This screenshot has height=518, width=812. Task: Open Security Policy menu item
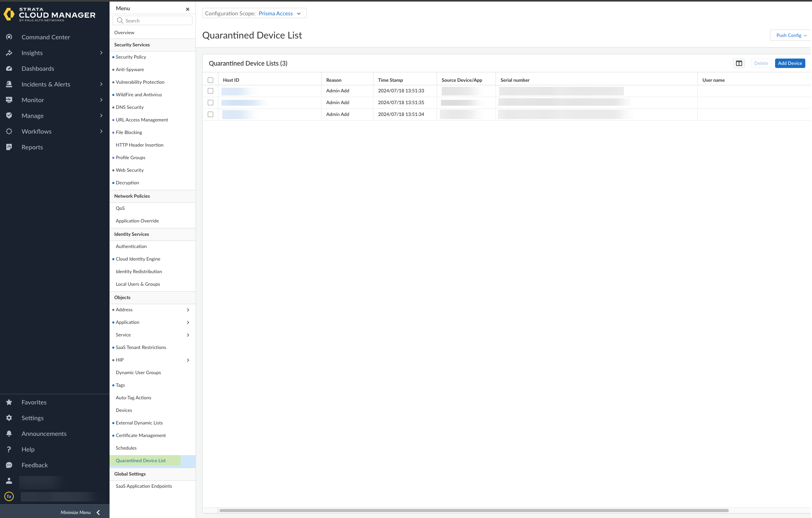(x=131, y=57)
